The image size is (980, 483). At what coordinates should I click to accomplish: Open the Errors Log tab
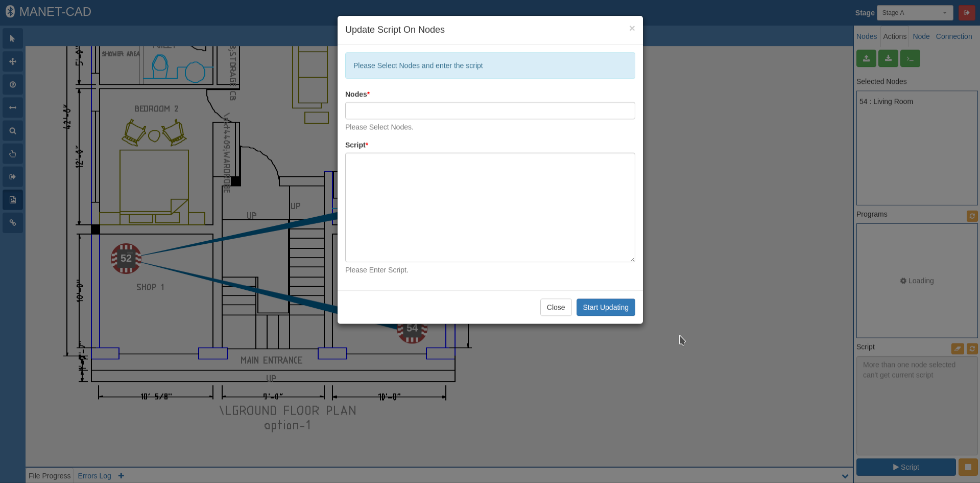[x=94, y=476]
